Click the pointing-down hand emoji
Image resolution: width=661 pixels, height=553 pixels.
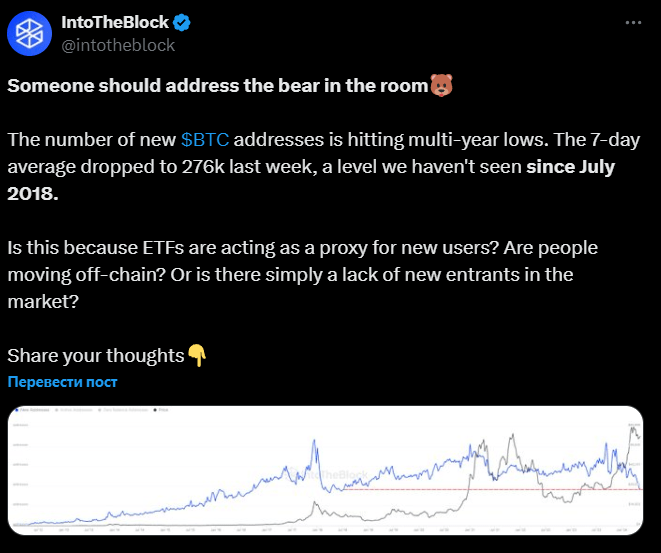(x=197, y=355)
